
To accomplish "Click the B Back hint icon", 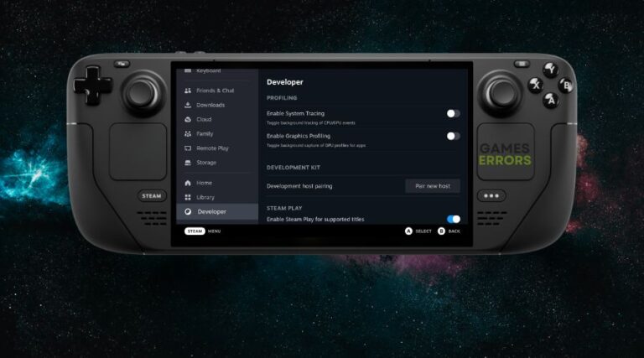I will (441, 231).
